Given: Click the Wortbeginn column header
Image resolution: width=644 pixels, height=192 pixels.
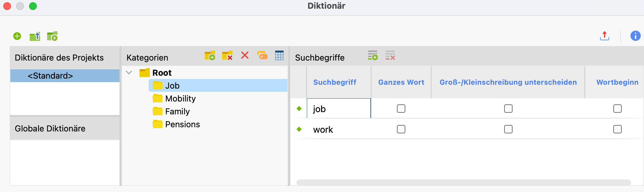Looking at the screenshot, I should coord(617,82).
